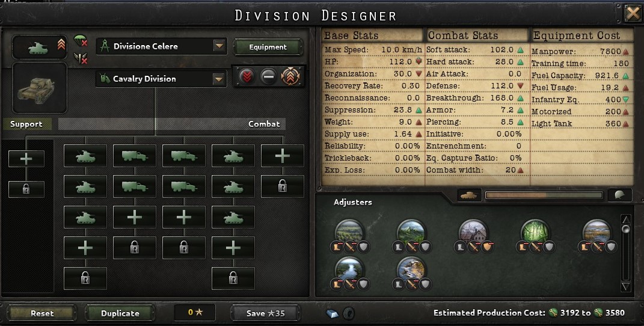This screenshot has height=326, width=644.
Task: Select the River crossing adjuster icon
Action: tap(349, 270)
